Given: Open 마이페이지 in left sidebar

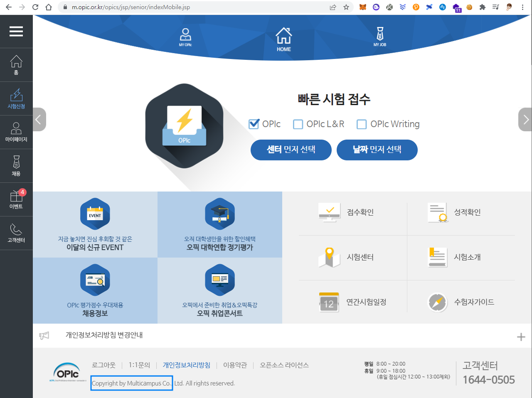Looking at the screenshot, I should coord(16,132).
